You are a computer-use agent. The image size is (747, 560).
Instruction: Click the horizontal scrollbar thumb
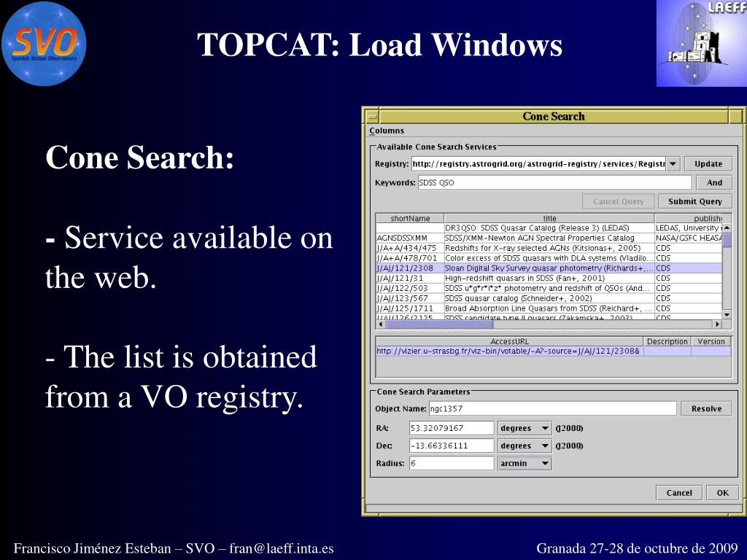438,324
